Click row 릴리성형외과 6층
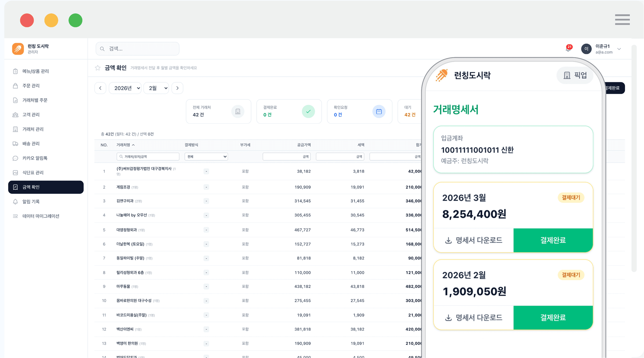The image size is (644, 358). point(258,273)
